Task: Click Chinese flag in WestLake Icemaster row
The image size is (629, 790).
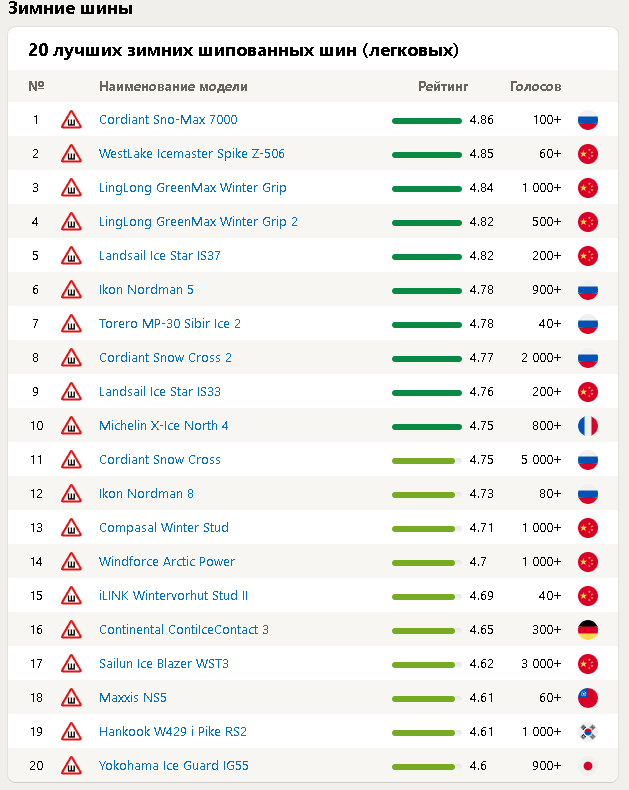Action: tap(588, 154)
